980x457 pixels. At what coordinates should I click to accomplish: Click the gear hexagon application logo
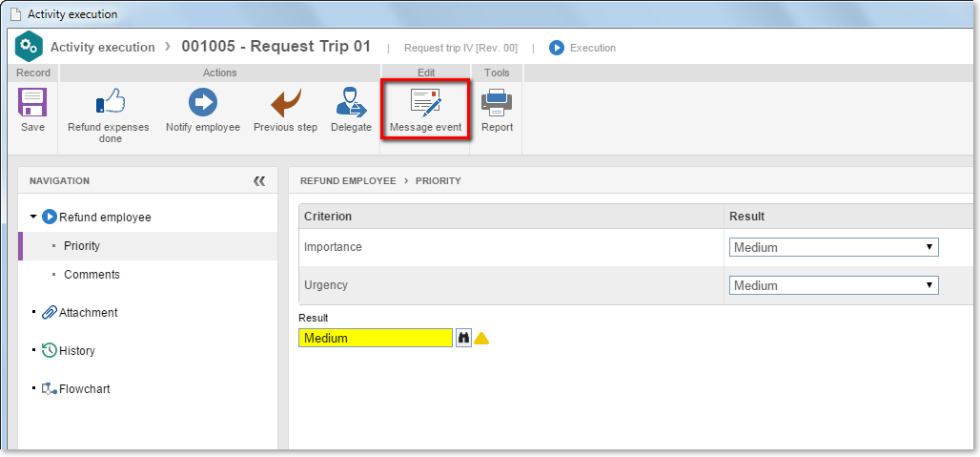[x=29, y=47]
